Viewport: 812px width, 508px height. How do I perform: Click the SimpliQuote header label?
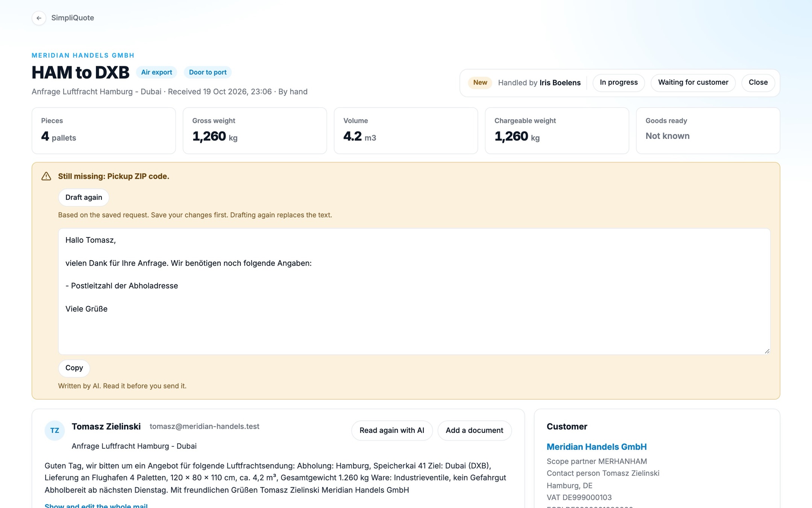click(73, 18)
